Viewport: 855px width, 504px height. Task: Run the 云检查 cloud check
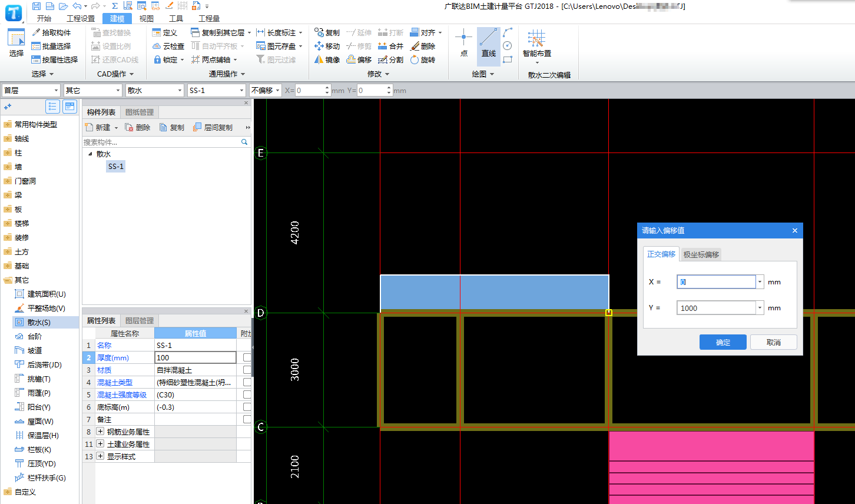click(x=168, y=46)
